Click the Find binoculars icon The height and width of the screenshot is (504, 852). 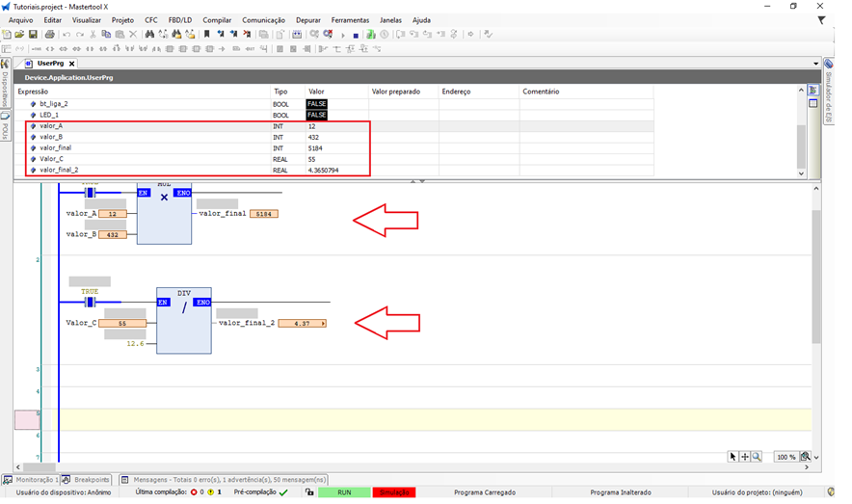[x=149, y=35]
